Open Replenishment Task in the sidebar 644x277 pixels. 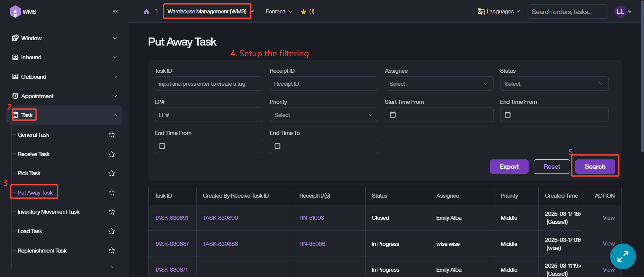point(42,251)
